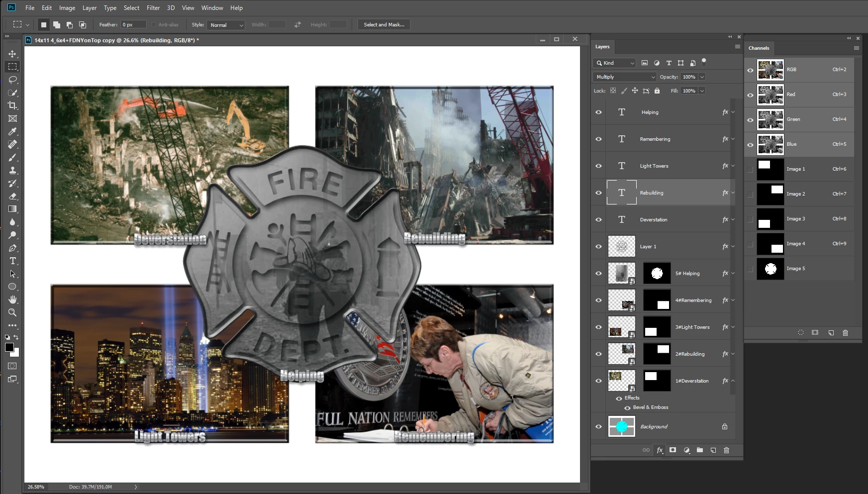Create a new adjustment layer
Screen dimensions: 868x494
click(x=686, y=450)
